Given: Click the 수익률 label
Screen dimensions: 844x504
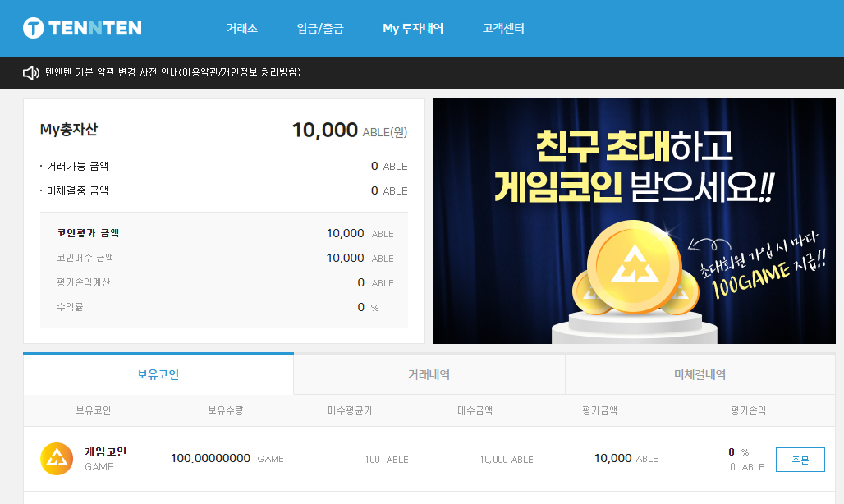Looking at the screenshot, I should (x=70, y=307).
